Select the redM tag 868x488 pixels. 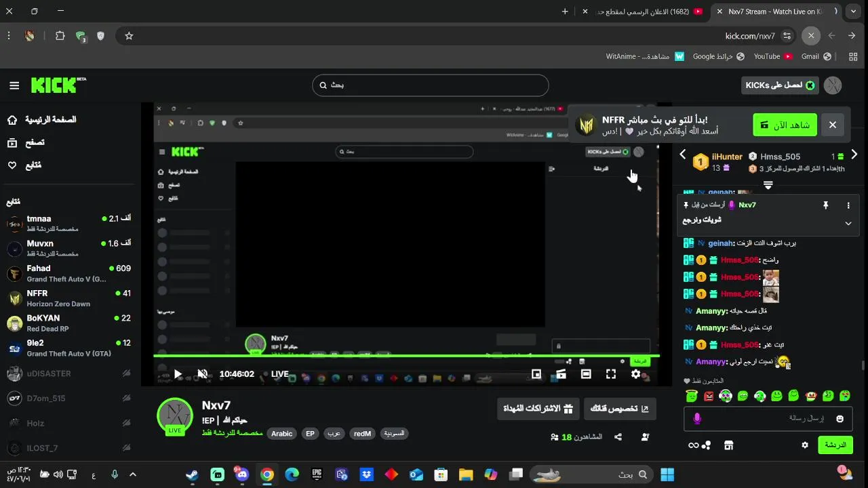click(x=362, y=434)
